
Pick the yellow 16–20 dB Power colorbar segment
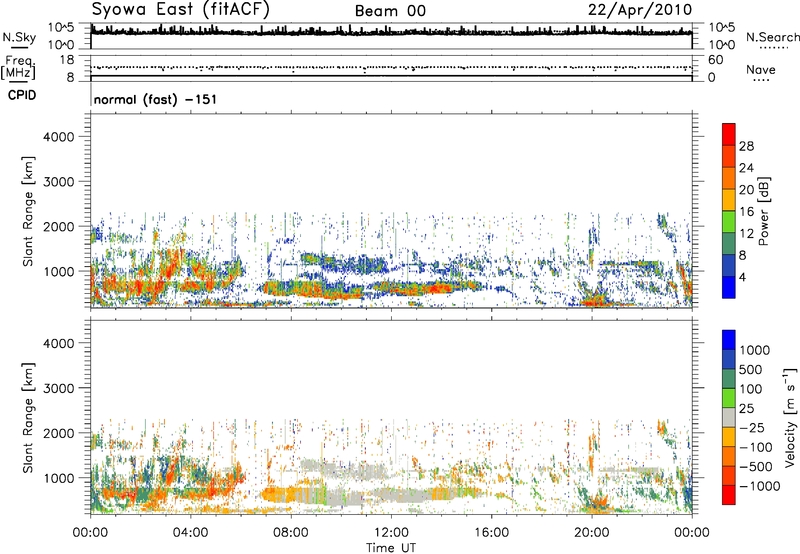click(729, 199)
